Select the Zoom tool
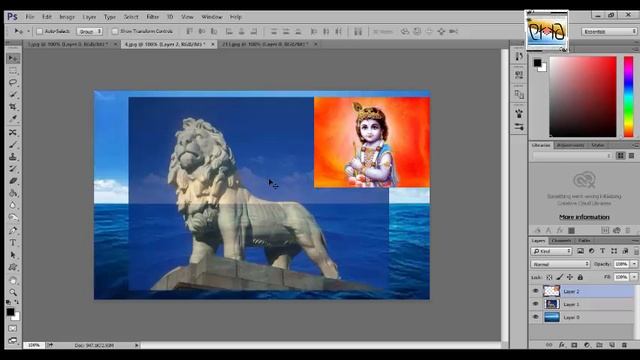The image size is (640, 360). tap(13, 292)
